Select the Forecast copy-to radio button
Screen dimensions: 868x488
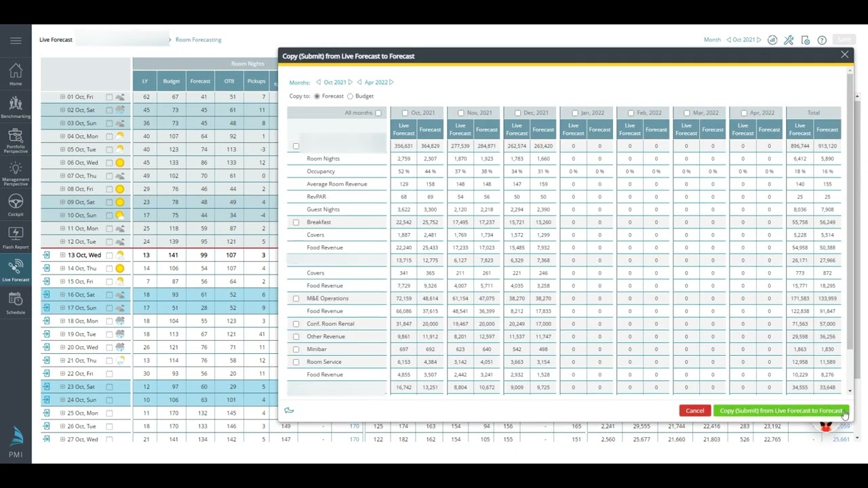click(x=317, y=96)
